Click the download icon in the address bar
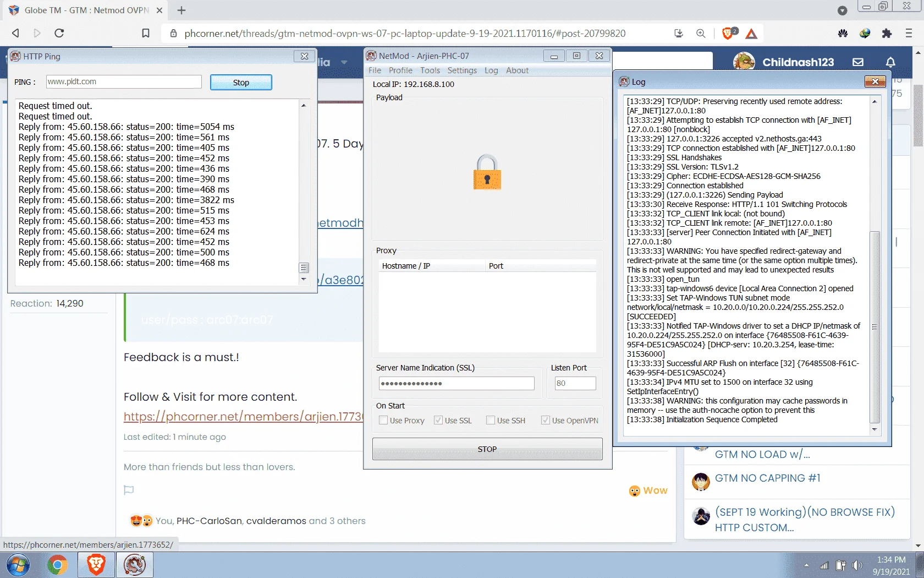Screen dimensions: 924x578 point(679,33)
